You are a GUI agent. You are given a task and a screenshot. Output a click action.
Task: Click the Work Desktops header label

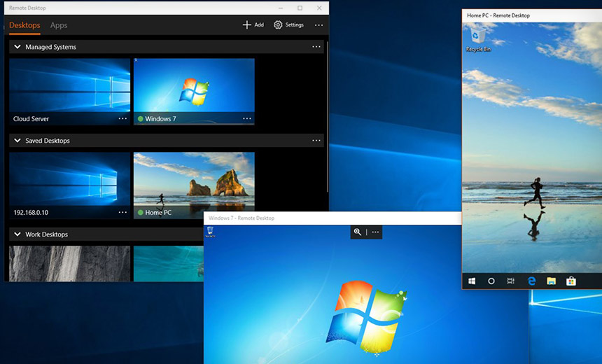click(46, 234)
